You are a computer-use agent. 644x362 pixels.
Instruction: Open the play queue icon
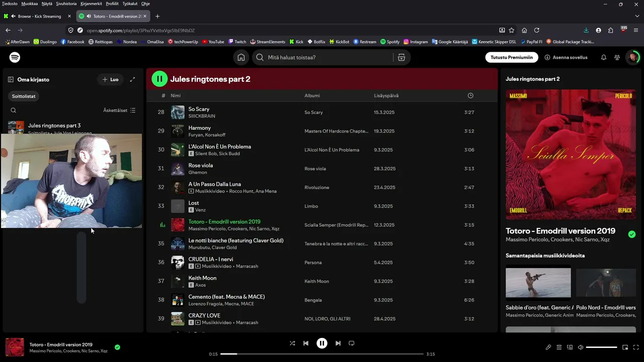pos(559,347)
